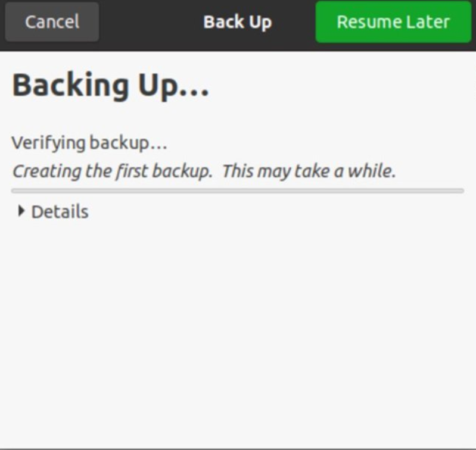Select the "Verifying backup…" status text
The image size is (476, 450).
click(x=89, y=143)
